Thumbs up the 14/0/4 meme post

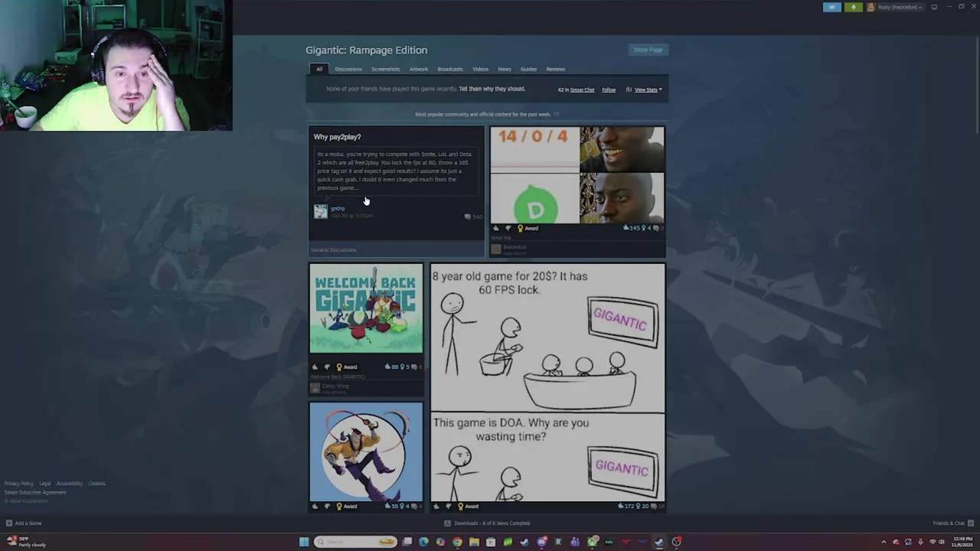[x=496, y=228]
